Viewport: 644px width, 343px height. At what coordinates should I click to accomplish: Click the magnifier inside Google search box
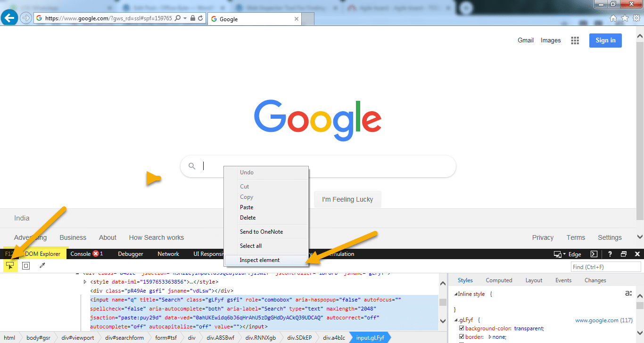click(192, 166)
